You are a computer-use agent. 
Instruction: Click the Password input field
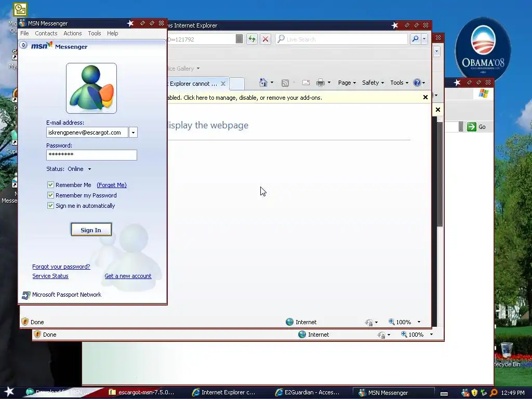(x=91, y=155)
